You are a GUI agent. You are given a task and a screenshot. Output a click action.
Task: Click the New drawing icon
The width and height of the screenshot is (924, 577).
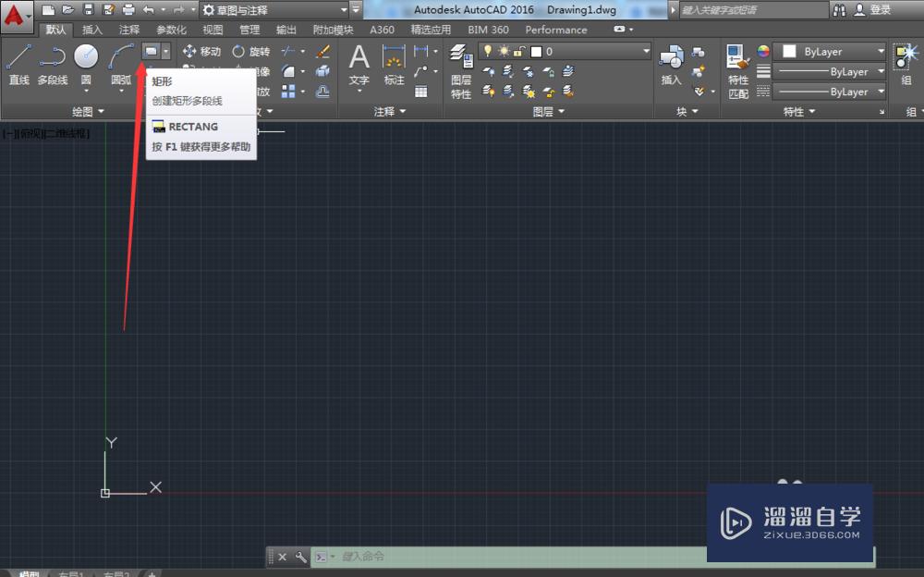(x=48, y=9)
